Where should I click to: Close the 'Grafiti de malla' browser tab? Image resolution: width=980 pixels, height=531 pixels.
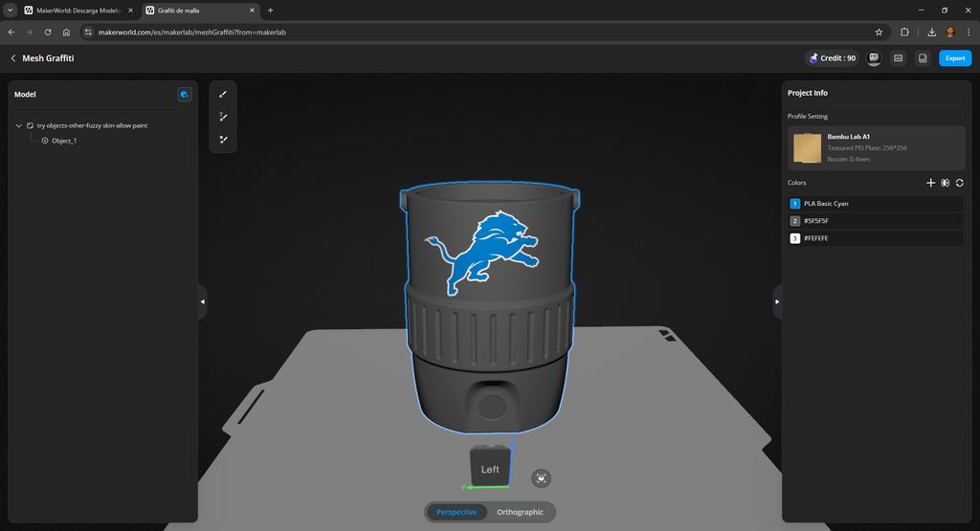[x=252, y=11]
